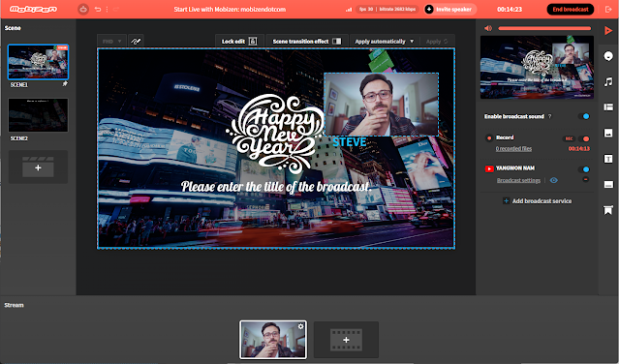The width and height of the screenshot is (619, 364).
Task: Open the subtitle banner icon in sidebar
Action: point(608,184)
